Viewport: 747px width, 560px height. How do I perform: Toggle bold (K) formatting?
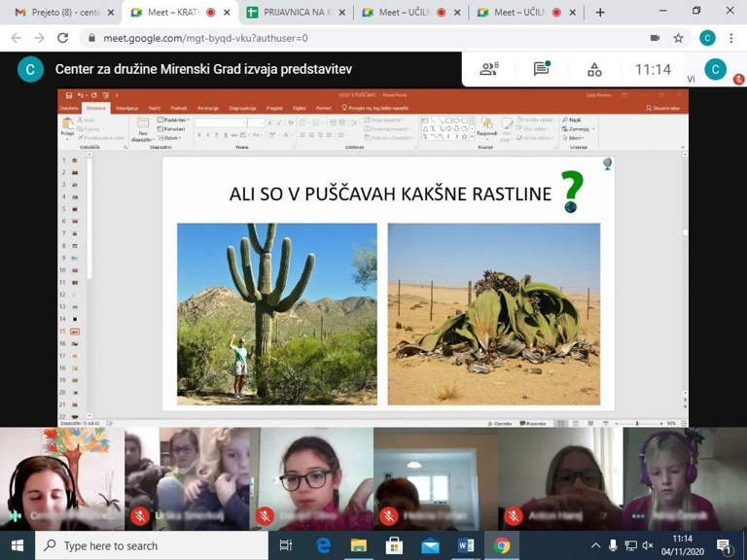[199, 135]
